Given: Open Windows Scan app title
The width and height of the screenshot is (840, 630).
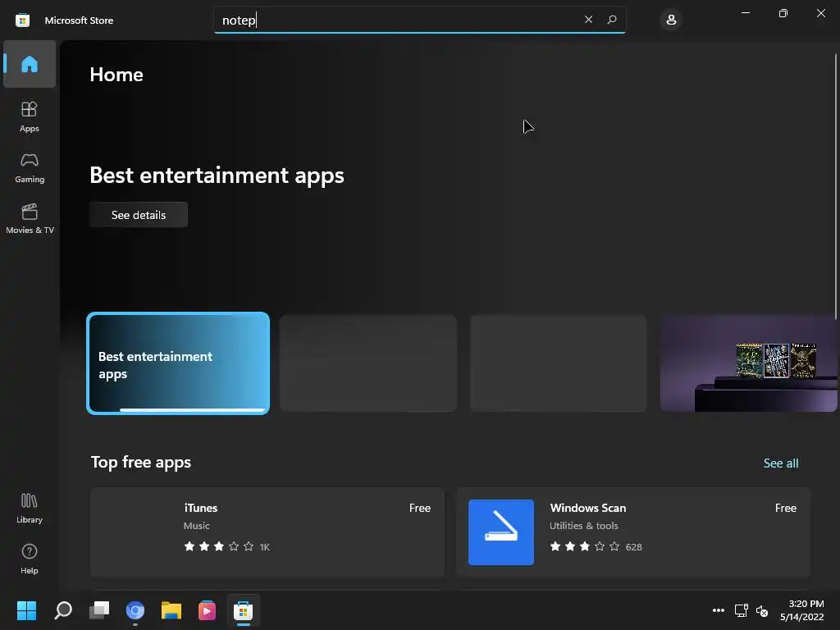Looking at the screenshot, I should pos(587,508).
